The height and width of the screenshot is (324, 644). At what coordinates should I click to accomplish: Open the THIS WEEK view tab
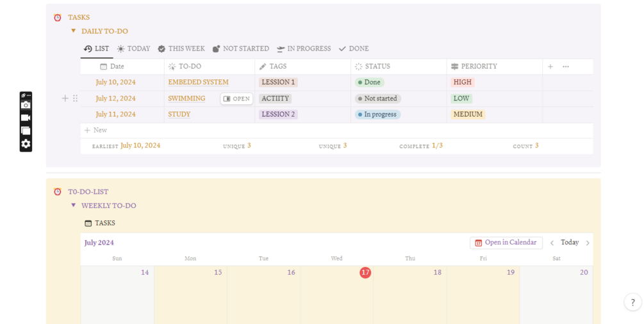coord(181,49)
